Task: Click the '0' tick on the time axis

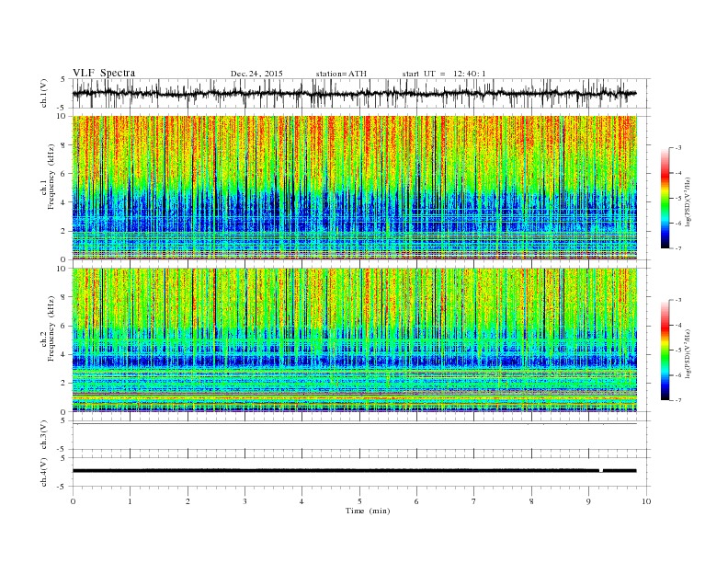Action: click(73, 501)
